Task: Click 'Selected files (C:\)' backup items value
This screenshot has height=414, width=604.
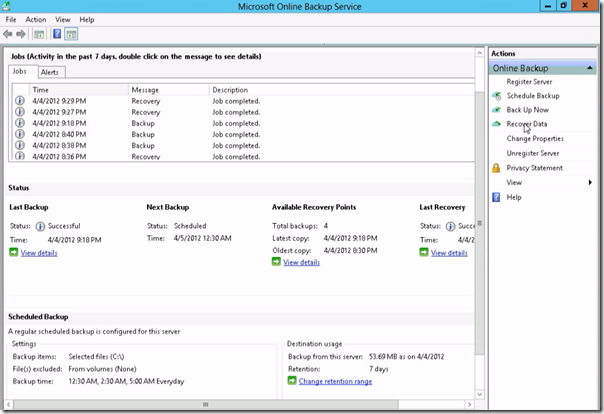Action: [96, 357]
